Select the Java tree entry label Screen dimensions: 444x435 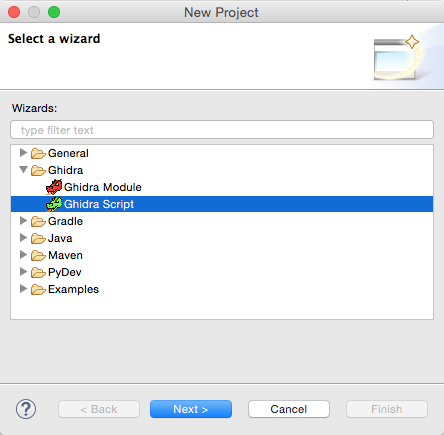pyautogui.click(x=60, y=238)
